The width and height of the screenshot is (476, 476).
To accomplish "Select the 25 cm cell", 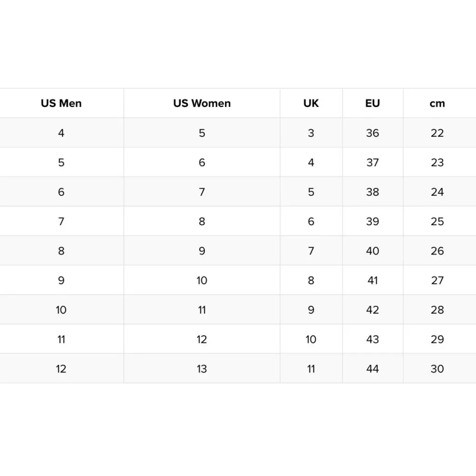I will [437, 221].
